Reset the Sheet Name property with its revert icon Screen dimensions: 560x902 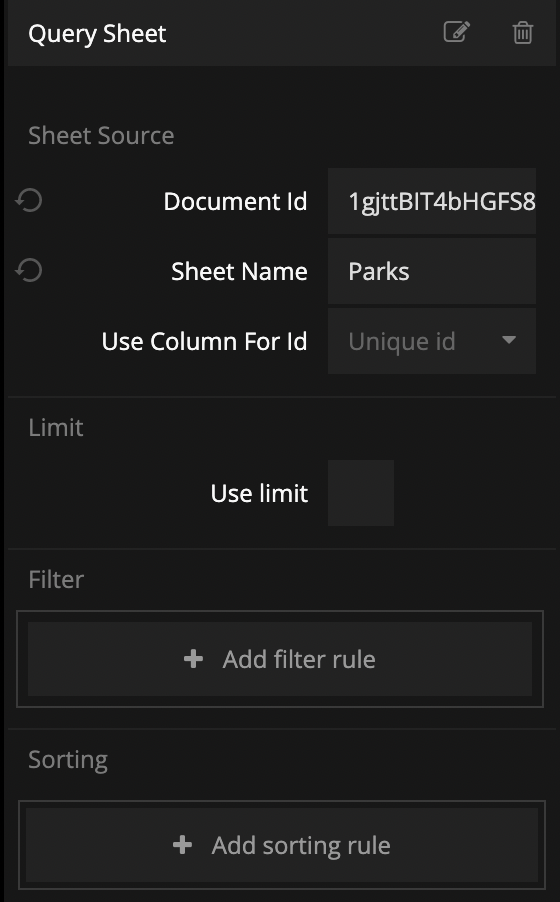click(29, 270)
